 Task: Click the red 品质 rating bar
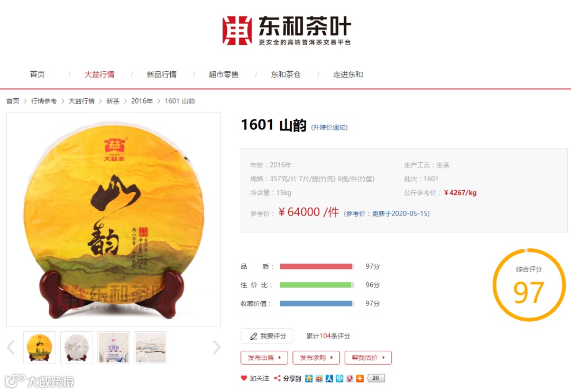[317, 266]
